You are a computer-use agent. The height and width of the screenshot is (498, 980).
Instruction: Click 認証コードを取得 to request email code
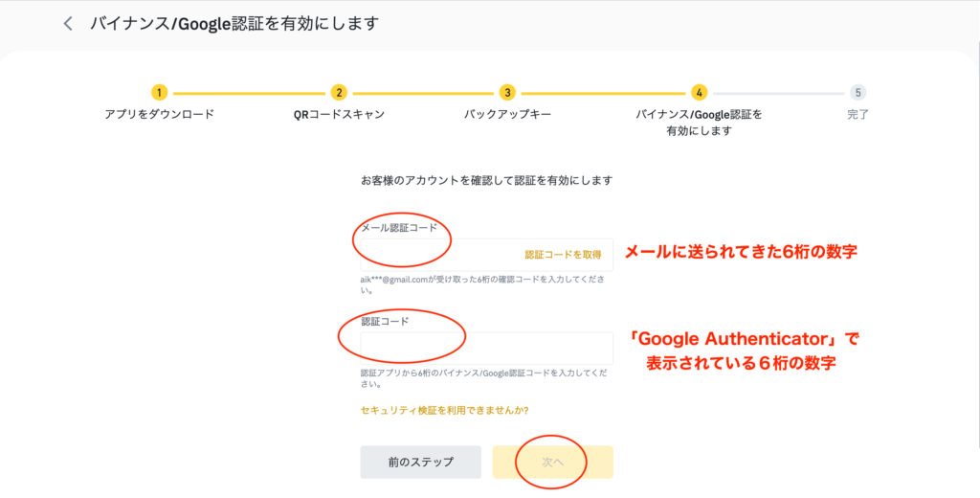563,255
